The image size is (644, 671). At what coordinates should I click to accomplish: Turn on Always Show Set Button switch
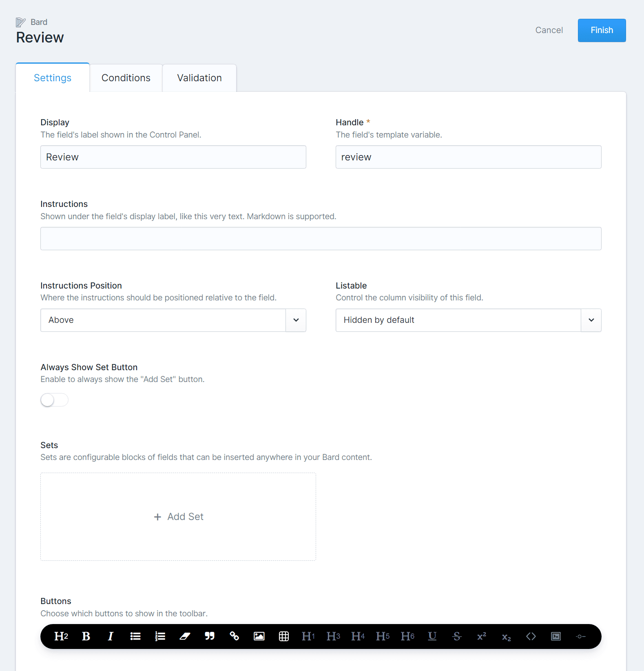tap(54, 400)
